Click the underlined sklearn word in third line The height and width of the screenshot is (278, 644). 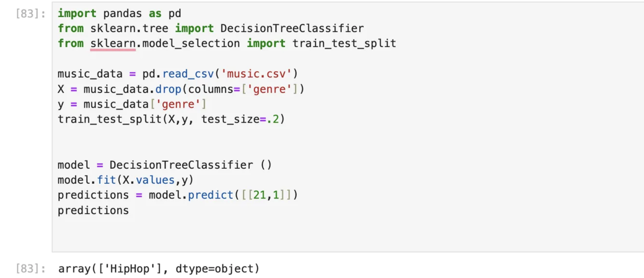[113, 44]
